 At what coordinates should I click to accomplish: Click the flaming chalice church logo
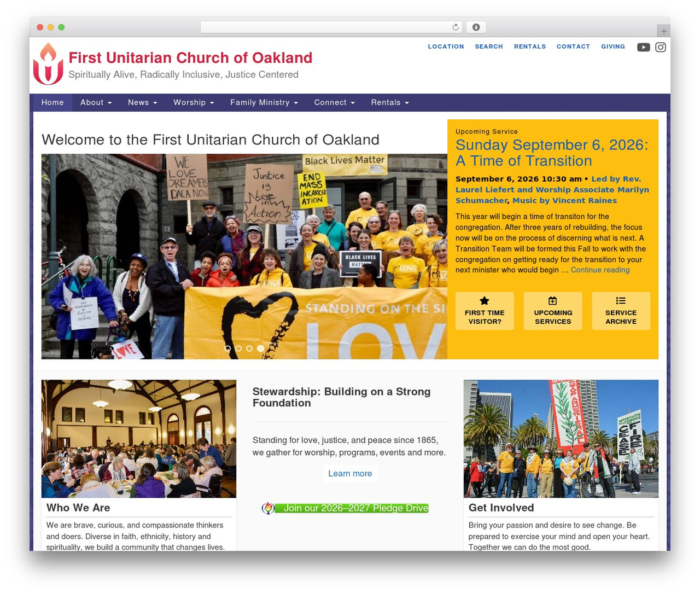coord(48,64)
